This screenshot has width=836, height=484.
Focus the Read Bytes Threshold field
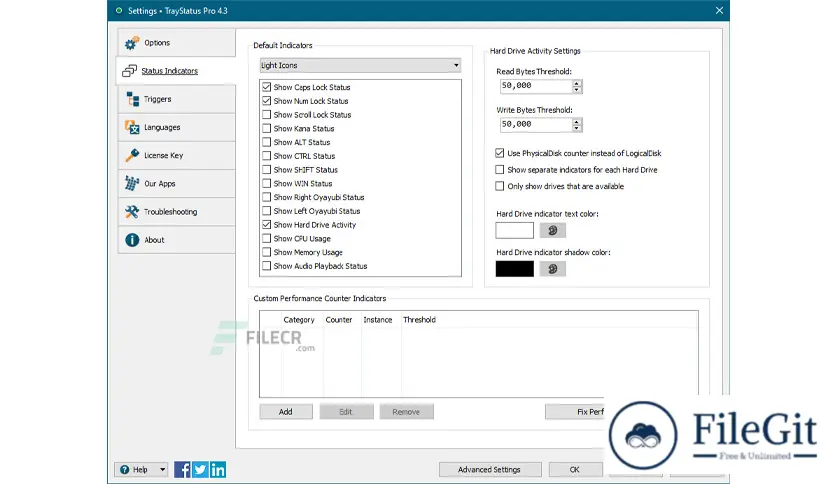[536, 86]
